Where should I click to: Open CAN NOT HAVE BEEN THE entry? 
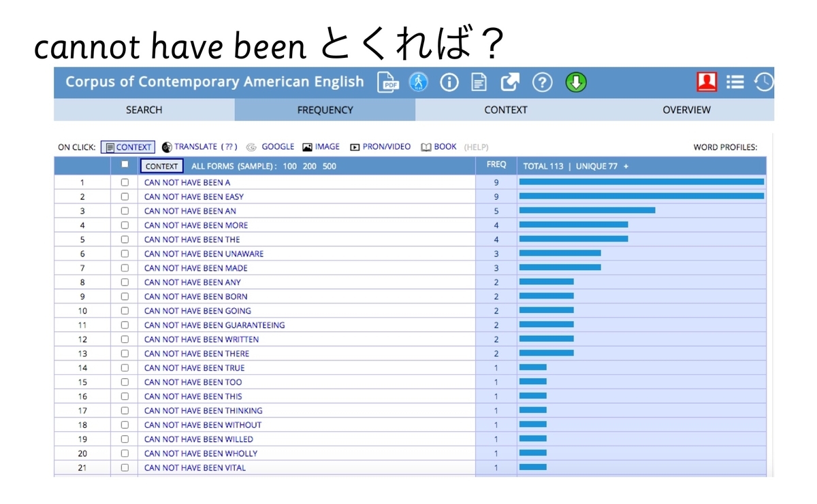[x=192, y=239]
